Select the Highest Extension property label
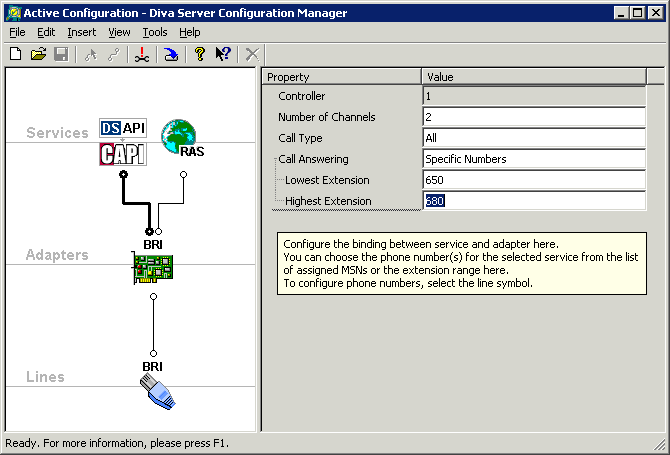670x455 pixels. [328, 201]
